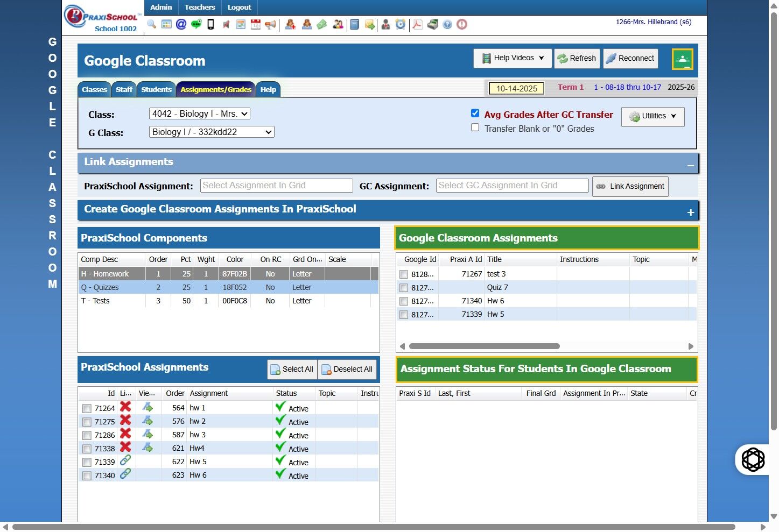Open the PDF document icon
This screenshot has height=532, width=779.
click(x=417, y=24)
